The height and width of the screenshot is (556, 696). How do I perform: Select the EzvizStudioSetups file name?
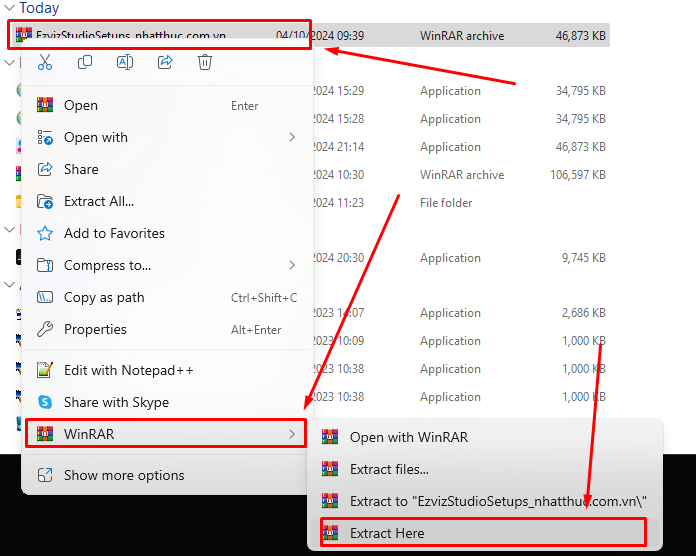[x=131, y=35]
